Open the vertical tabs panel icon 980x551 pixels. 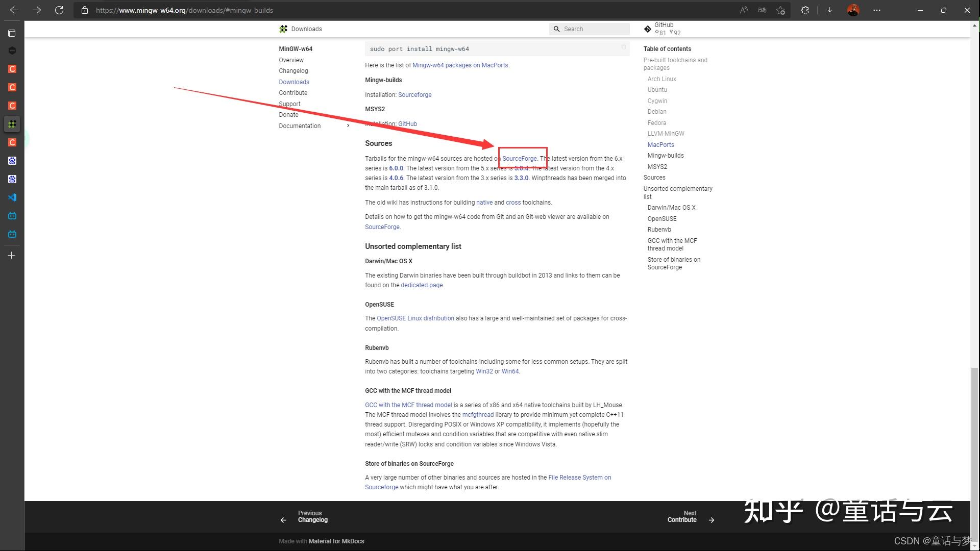point(12,33)
